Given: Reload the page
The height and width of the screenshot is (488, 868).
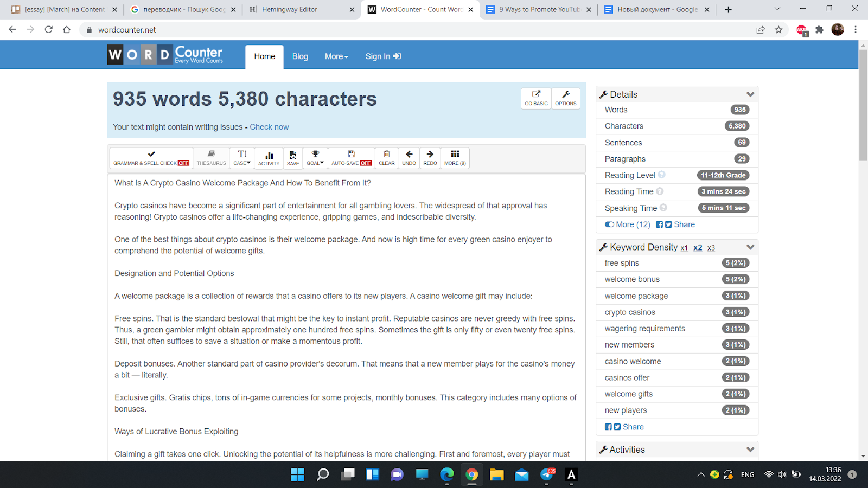Looking at the screenshot, I should tap(49, 30).
